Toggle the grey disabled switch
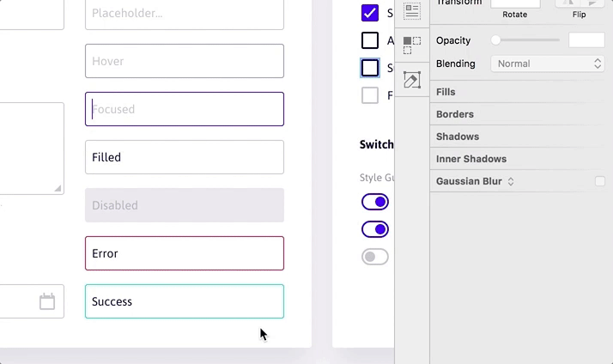613x364 pixels. coord(375,257)
